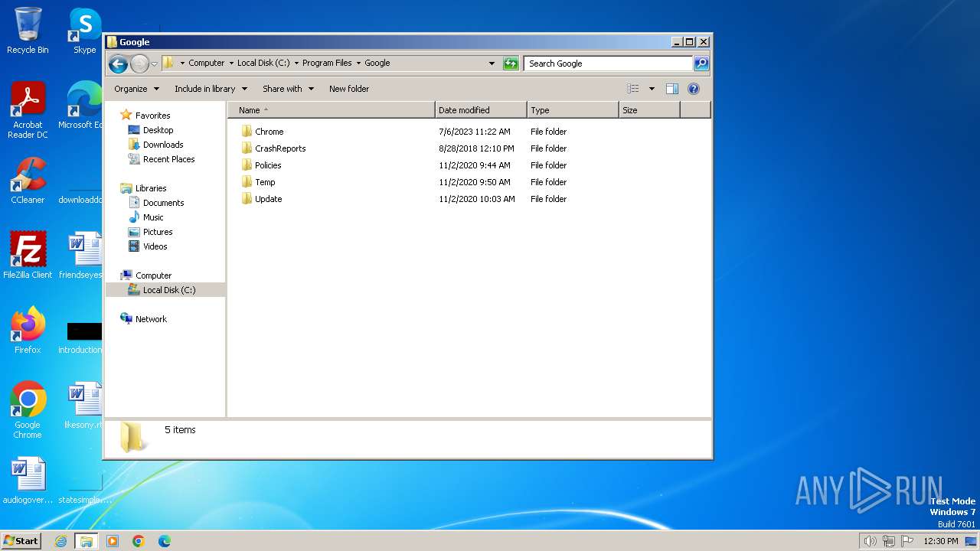Click the refresh button beside address bar
This screenshot has width=980, height=551.
point(511,64)
